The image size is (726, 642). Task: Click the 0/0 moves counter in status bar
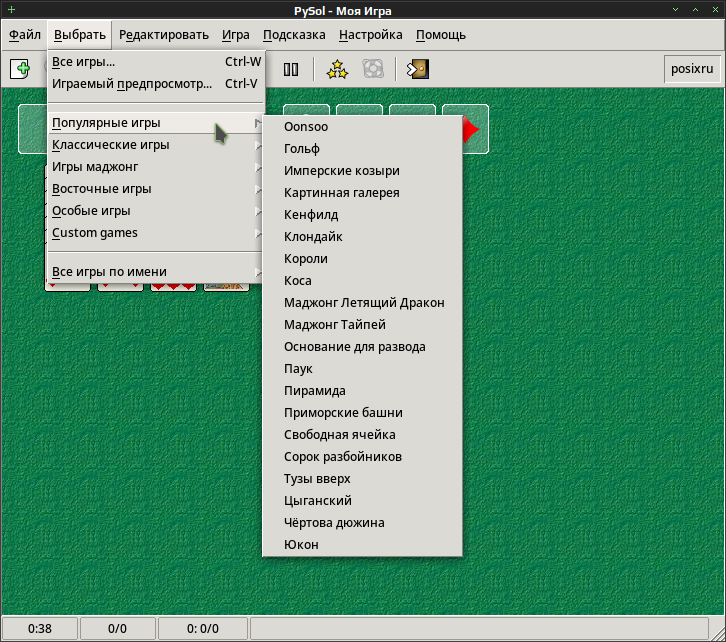tap(118, 629)
